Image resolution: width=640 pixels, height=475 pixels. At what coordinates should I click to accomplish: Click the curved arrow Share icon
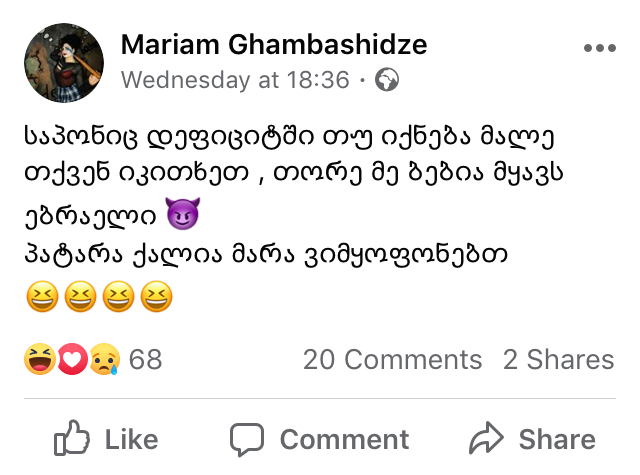tap(486, 438)
